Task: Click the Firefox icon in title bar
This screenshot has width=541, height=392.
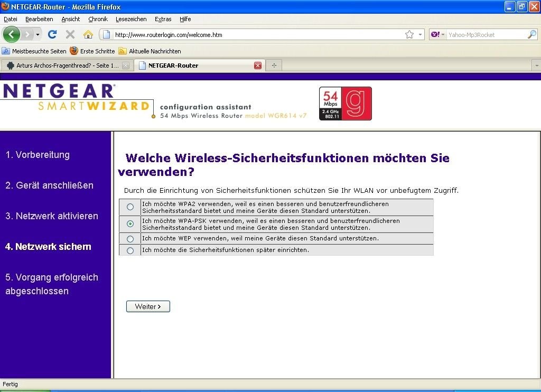Action: (5, 6)
